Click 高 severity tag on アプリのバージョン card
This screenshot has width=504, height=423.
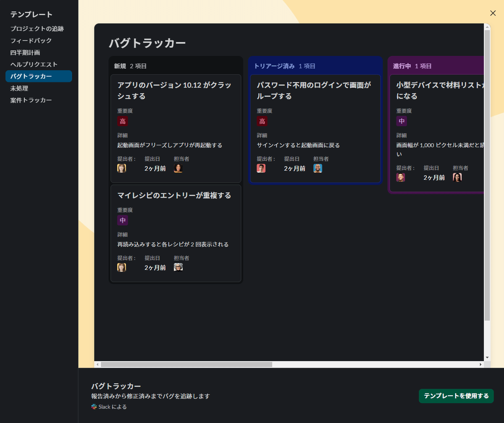pos(123,121)
